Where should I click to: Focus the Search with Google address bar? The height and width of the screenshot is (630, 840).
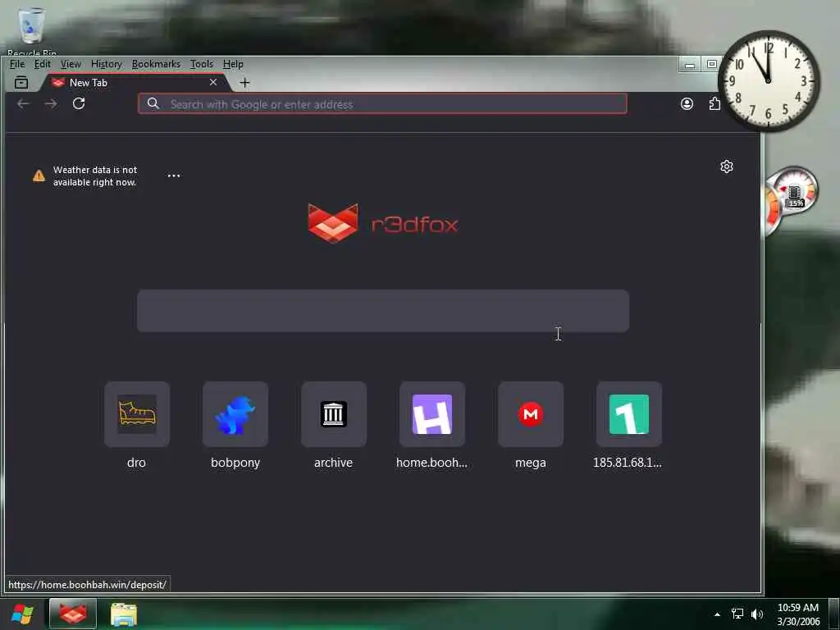point(382,104)
